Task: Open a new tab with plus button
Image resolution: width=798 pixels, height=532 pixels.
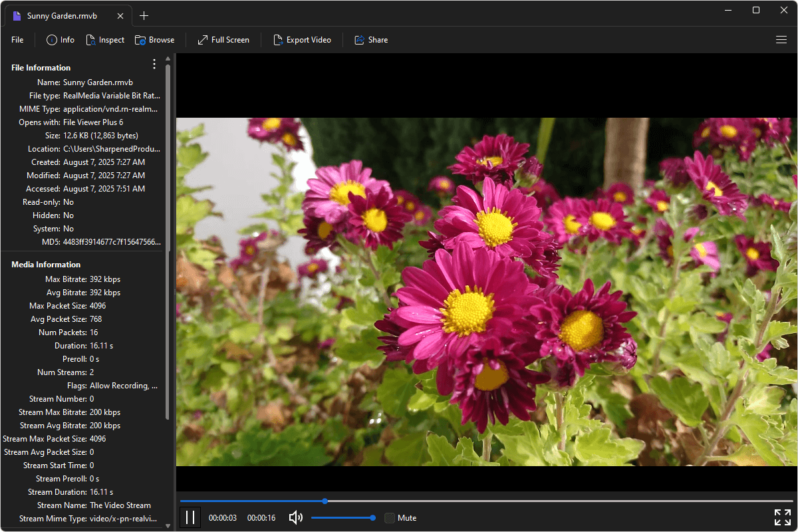Action: point(144,15)
